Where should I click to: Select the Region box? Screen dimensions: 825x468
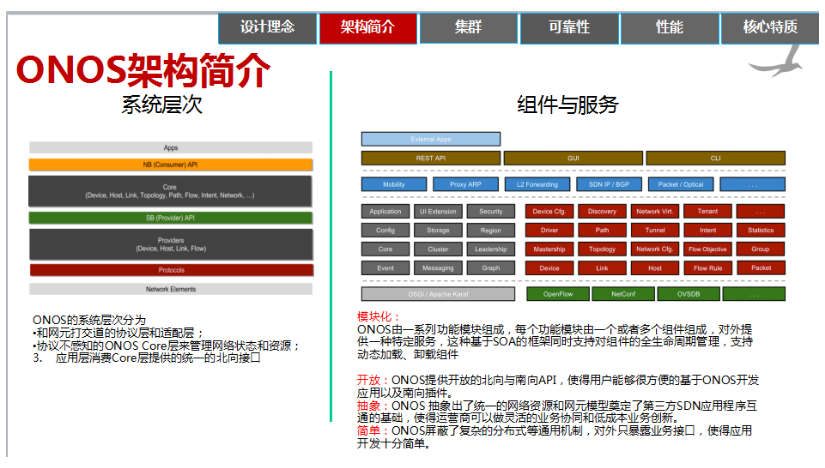point(491,230)
